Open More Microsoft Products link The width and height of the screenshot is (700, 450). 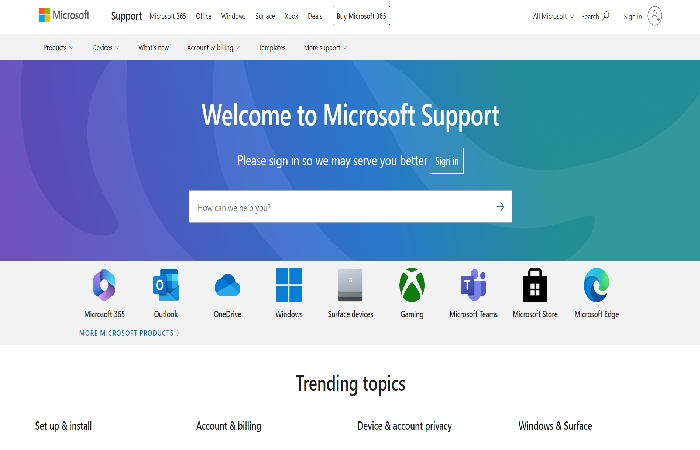129,333
